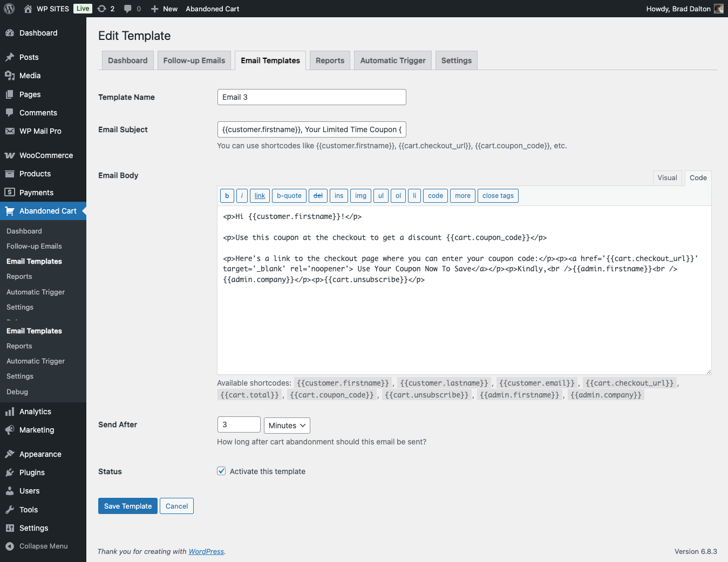
Task: Open the updates icon showing 2
Action: click(x=106, y=9)
